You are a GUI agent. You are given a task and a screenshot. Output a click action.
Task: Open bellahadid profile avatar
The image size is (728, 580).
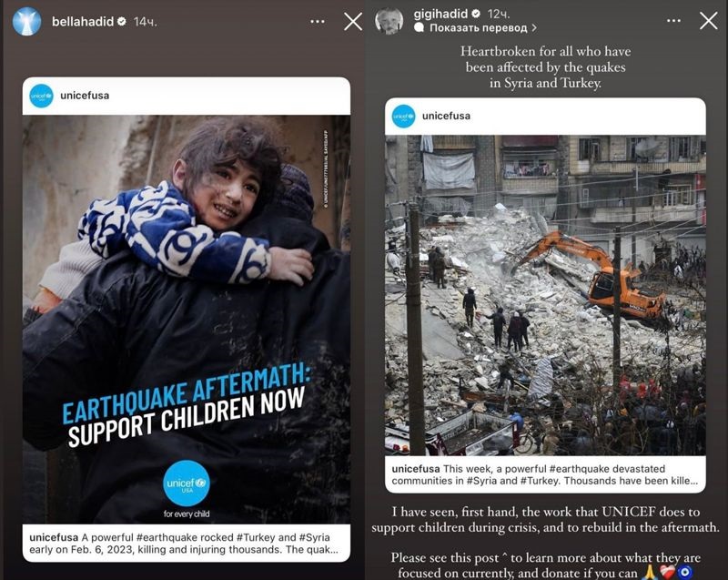pos(26,21)
